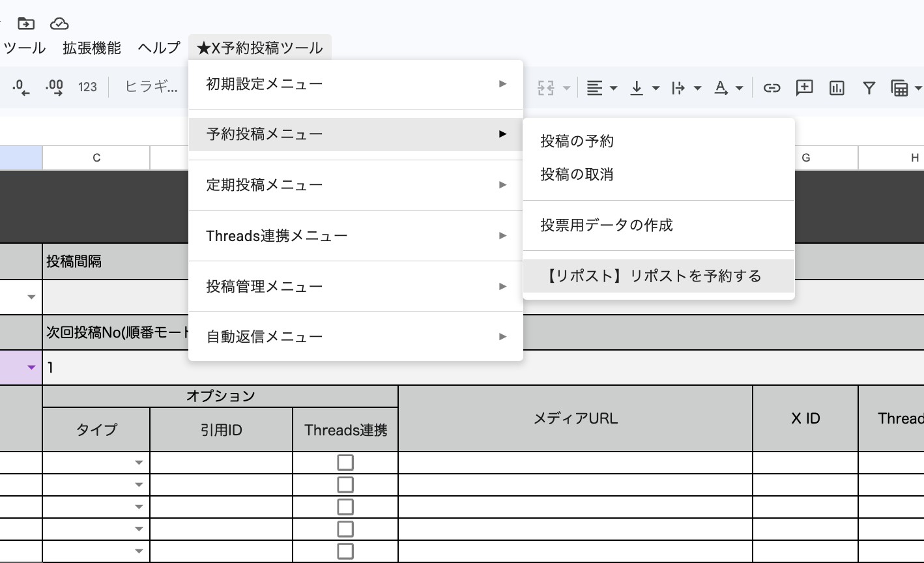This screenshot has width=924, height=563.
Task: Click the insert link icon
Action: coord(772,87)
